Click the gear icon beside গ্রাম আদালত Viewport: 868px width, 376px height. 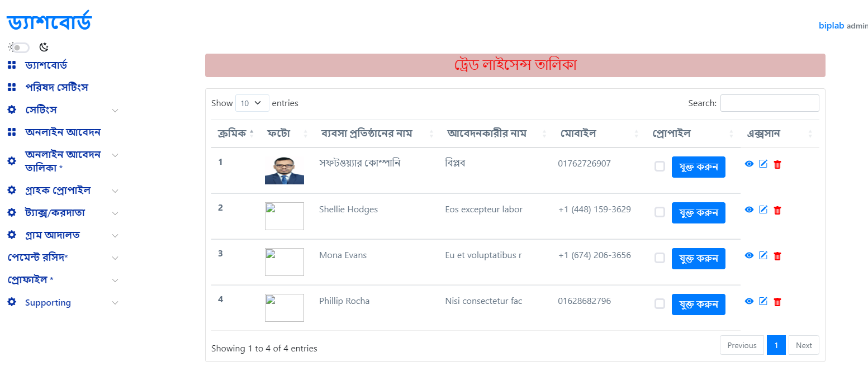(12, 235)
